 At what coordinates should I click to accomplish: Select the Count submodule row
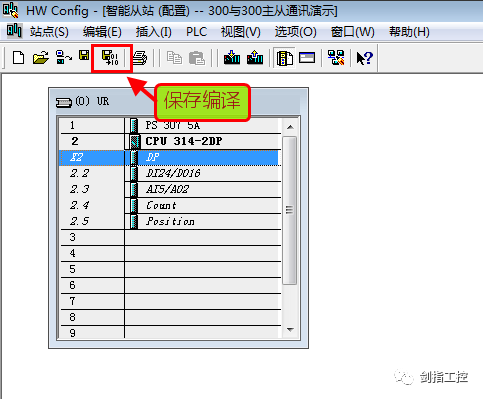click(170, 205)
